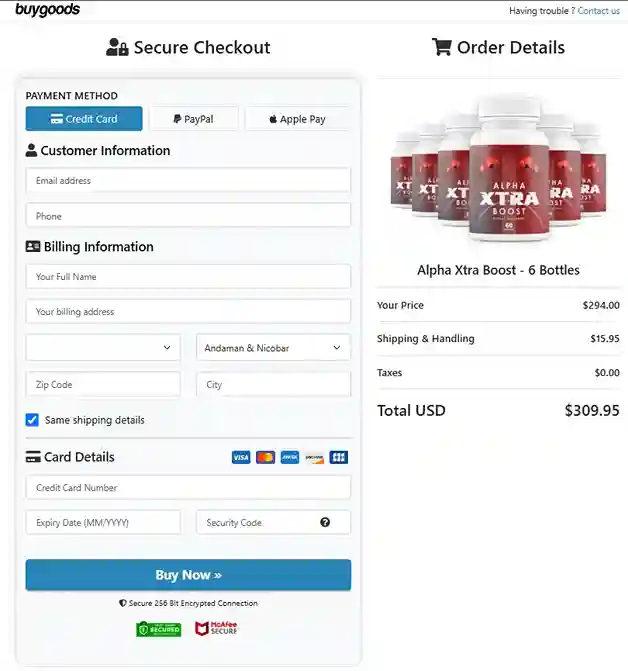Expand the Andaman & Nicobar state dropdown
Viewport: 628px width, 671px height.
(273, 348)
